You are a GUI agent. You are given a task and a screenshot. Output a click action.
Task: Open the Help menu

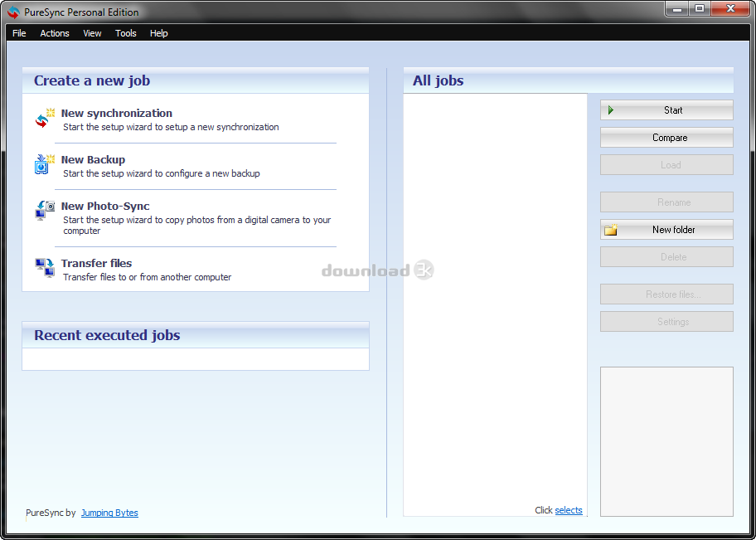158,33
